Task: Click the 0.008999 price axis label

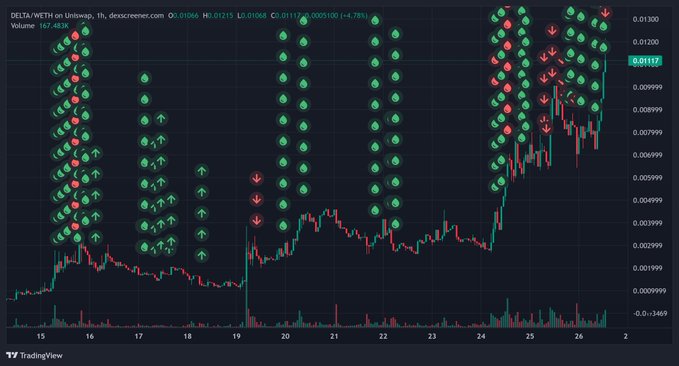Action: [x=647, y=110]
